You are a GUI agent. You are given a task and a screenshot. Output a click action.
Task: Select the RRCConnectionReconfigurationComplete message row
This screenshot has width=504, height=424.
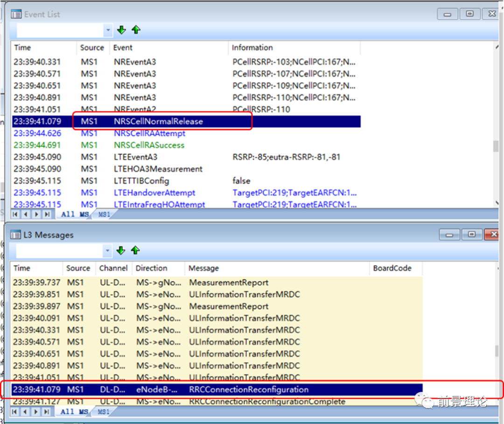(217, 401)
